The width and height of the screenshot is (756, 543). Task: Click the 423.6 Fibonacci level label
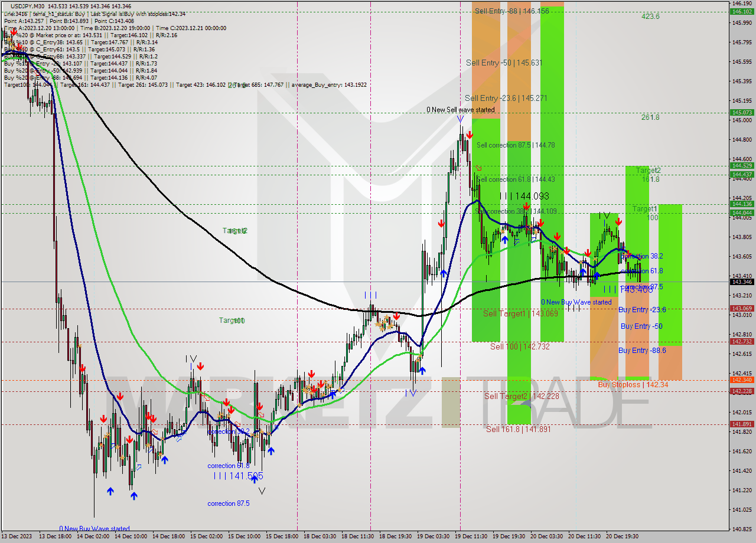[x=650, y=17]
